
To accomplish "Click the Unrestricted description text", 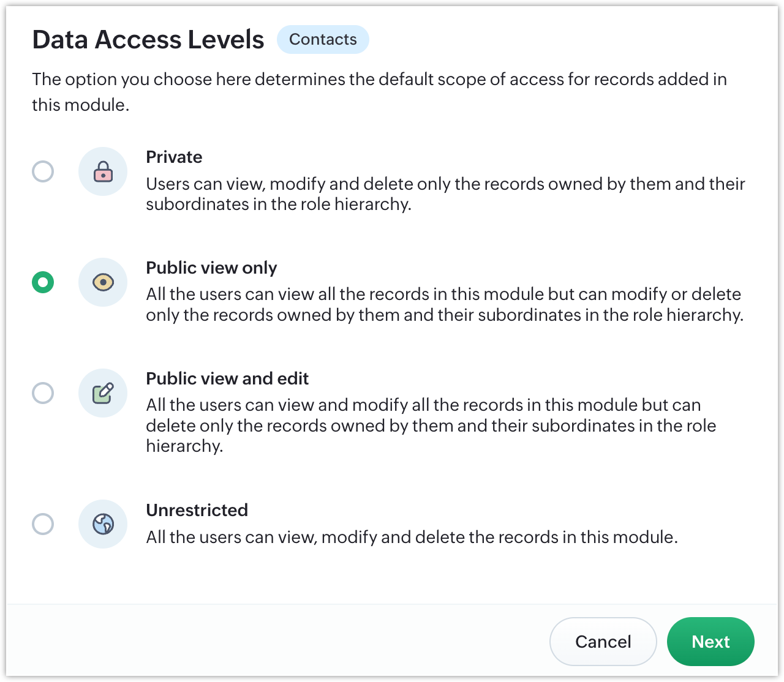I will (x=412, y=538).
